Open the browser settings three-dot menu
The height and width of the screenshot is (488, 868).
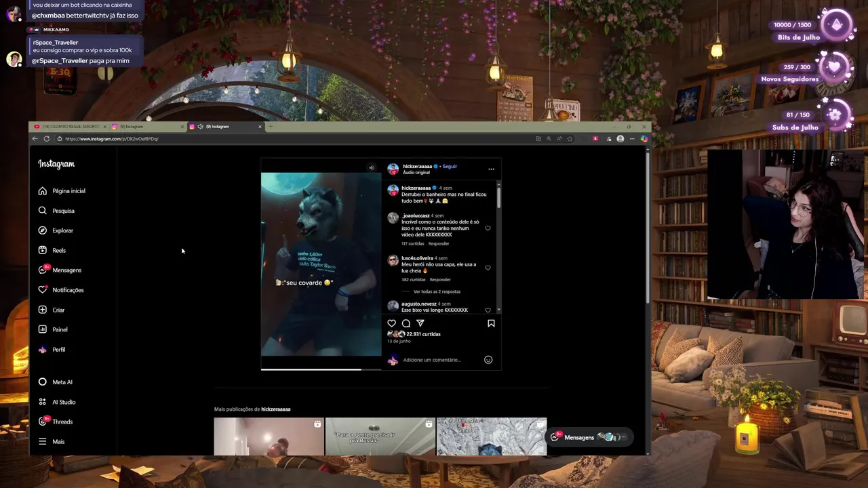tap(632, 139)
